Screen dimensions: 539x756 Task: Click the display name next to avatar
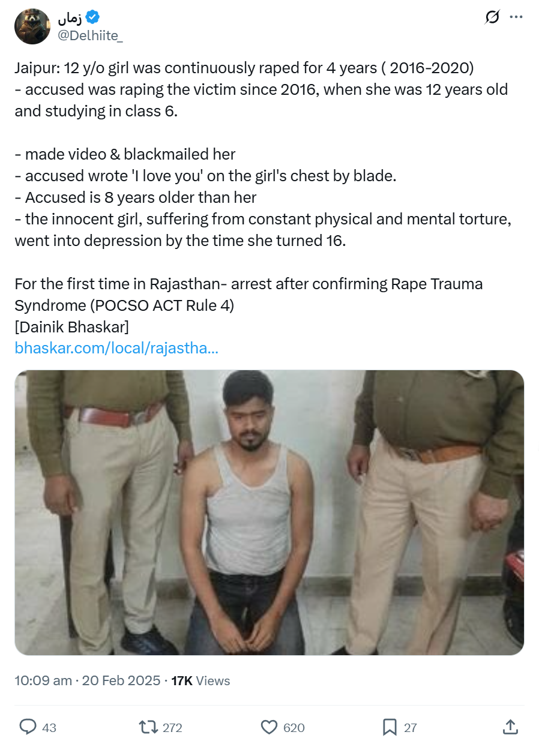click(70, 19)
